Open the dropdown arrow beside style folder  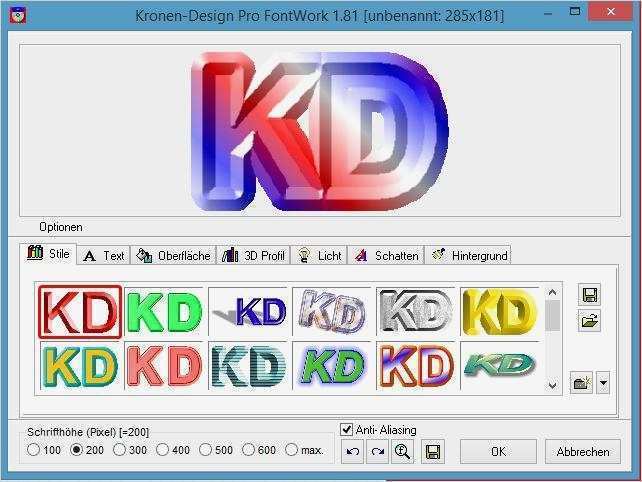[603, 383]
